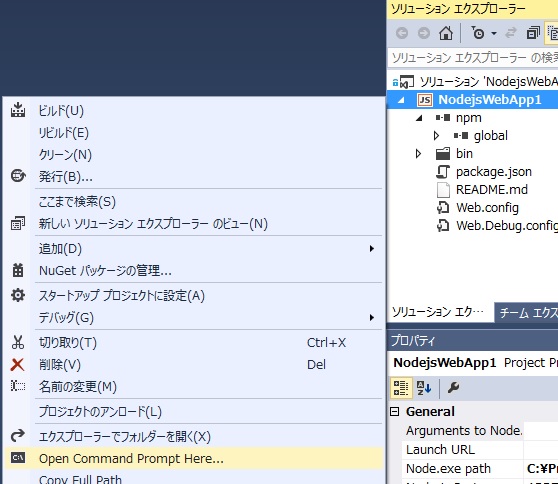Select README.md file
The height and width of the screenshot is (484, 558).
(x=492, y=190)
